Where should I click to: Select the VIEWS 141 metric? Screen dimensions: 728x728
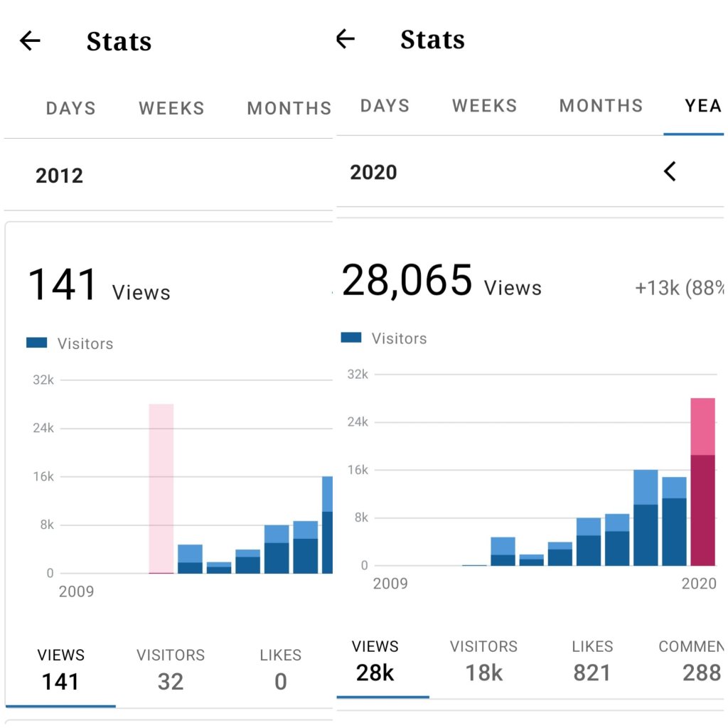click(x=60, y=670)
